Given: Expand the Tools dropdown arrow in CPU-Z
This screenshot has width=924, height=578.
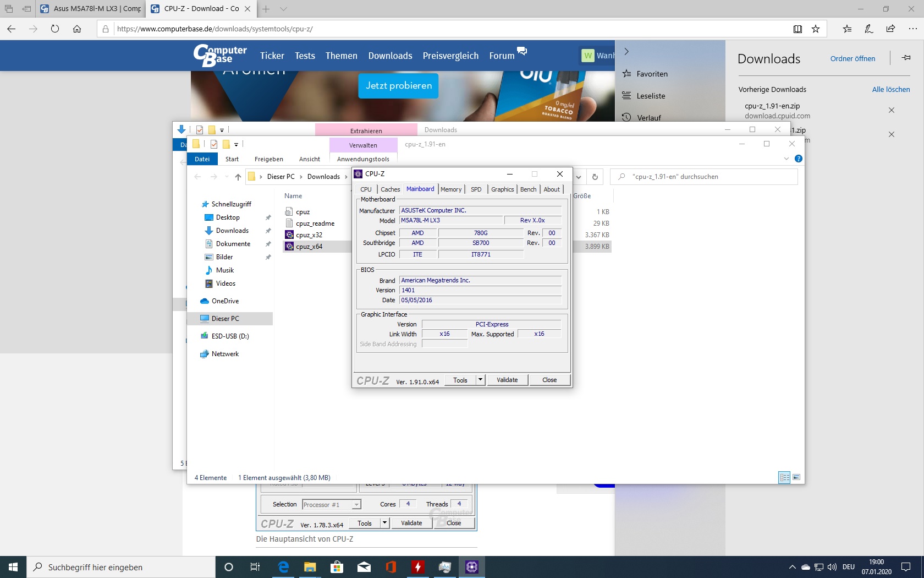Looking at the screenshot, I should (x=480, y=380).
